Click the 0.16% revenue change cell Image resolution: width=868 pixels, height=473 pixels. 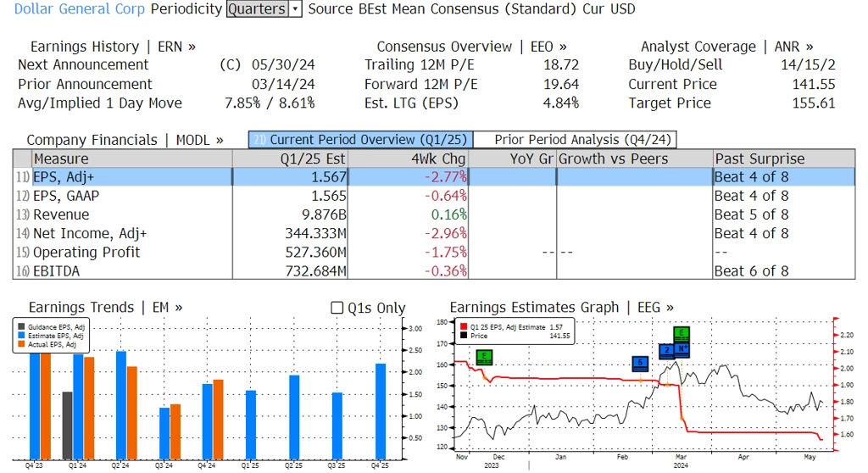(449, 215)
